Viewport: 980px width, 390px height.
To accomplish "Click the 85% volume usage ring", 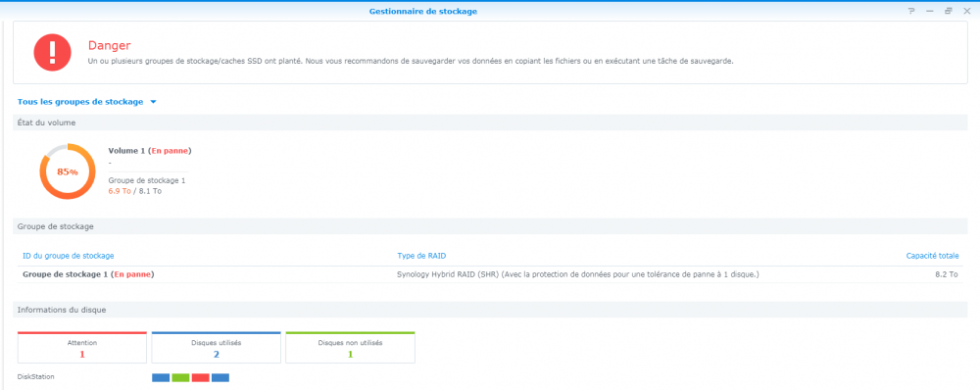I will tap(68, 171).
